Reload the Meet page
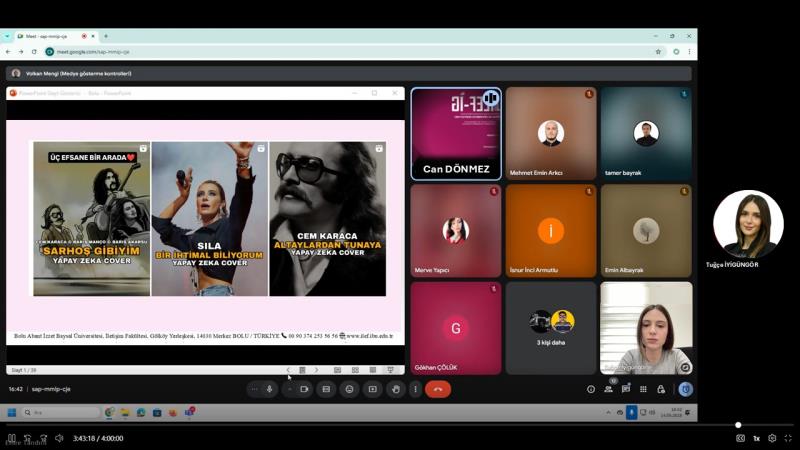Viewport: 800px width, 450px height. 34,52
